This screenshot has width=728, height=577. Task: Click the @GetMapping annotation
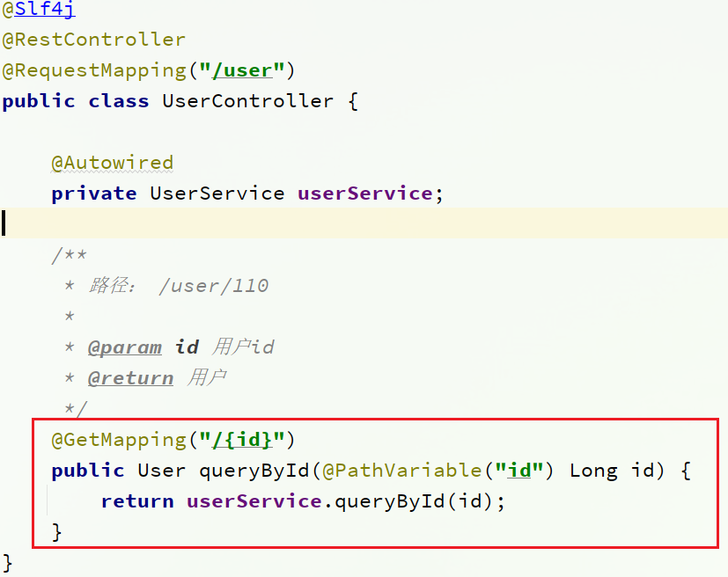tap(119, 440)
